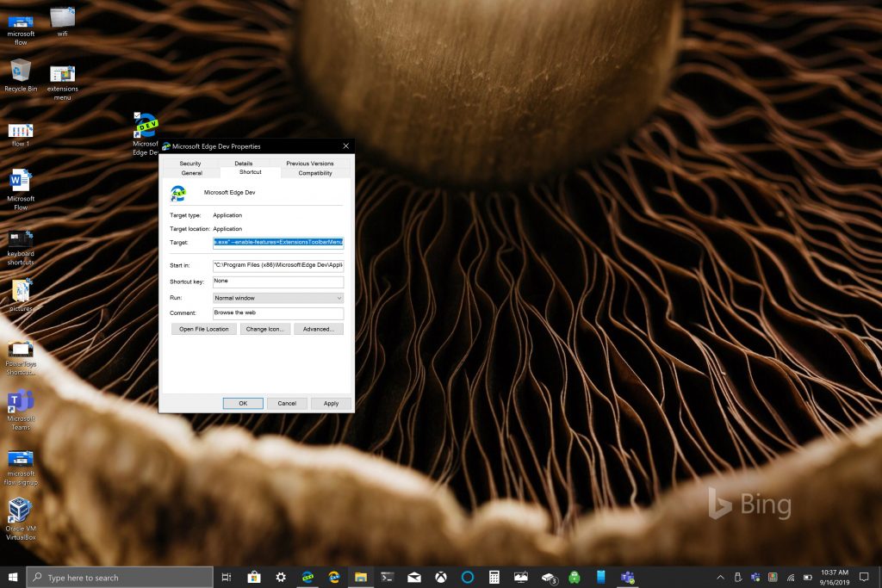Click the 'Start in' input field
This screenshot has width=882, height=588.
coord(277,265)
